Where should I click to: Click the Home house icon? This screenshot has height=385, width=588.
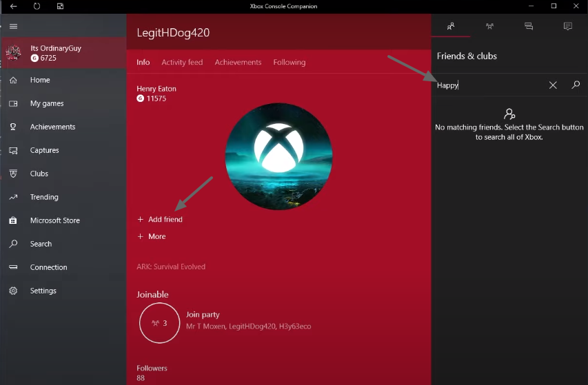[13, 80]
